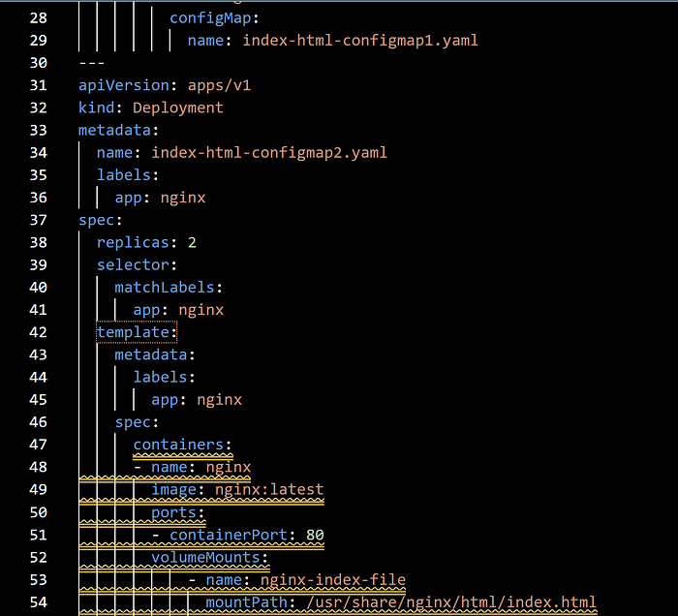Click the containers key with warning underline

point(178,445)
